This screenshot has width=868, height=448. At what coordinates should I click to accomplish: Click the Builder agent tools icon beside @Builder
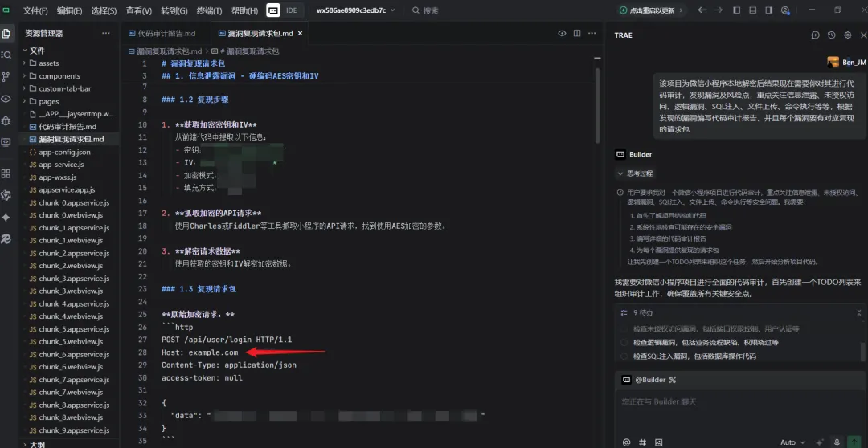[674, 380]
